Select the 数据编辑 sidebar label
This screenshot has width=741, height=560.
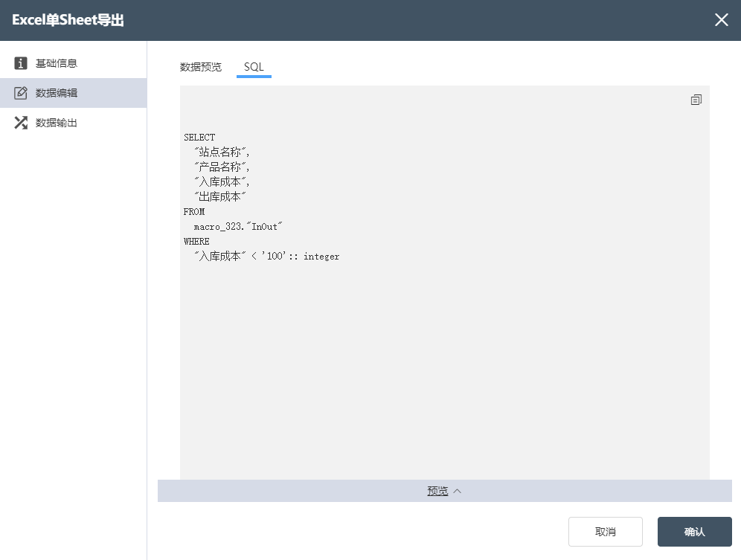[x=57, y=93]
